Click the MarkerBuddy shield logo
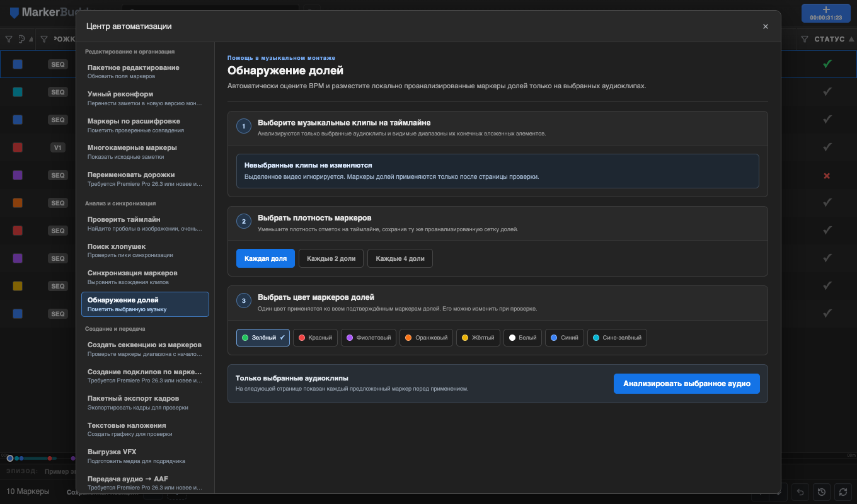This screenshot has width=857, height=504. pyautogui.click(x=14, y=13)
